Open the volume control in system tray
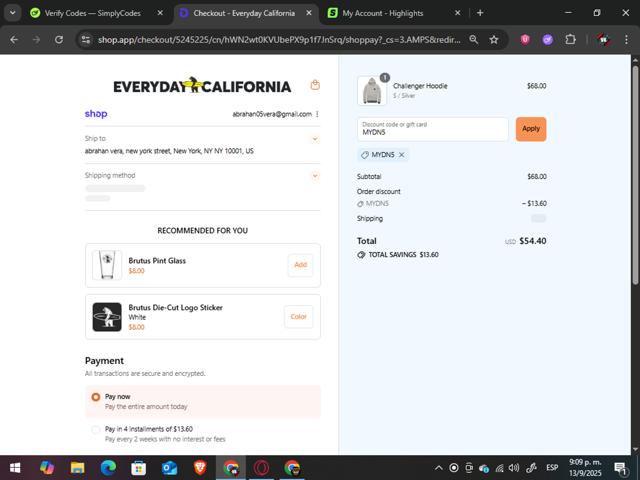 point(514,468)
